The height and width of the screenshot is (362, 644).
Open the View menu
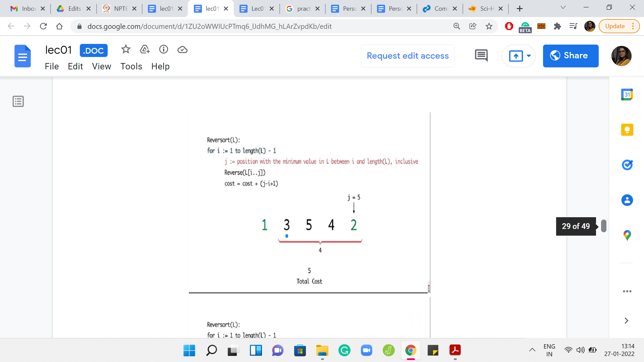point(101,66)
